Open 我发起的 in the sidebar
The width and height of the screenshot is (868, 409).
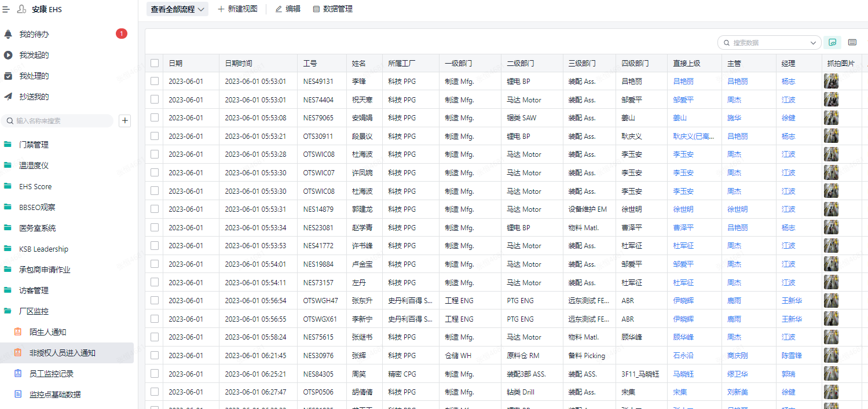pos(34,55)
